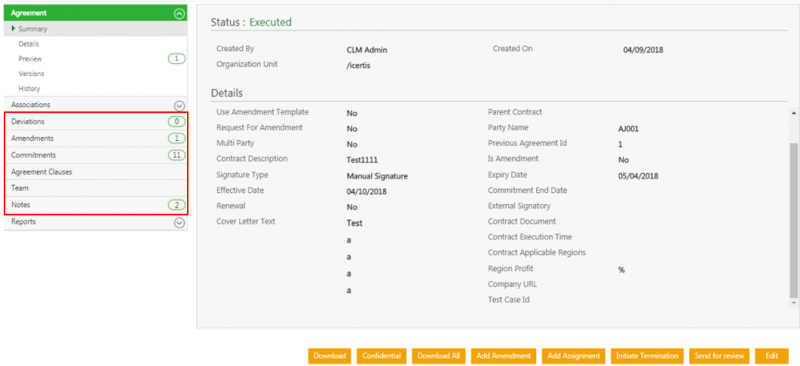Click the Previous Agreement Id label
The width and height of the screenshot is (800, 366).
click(x=527, y=143)
